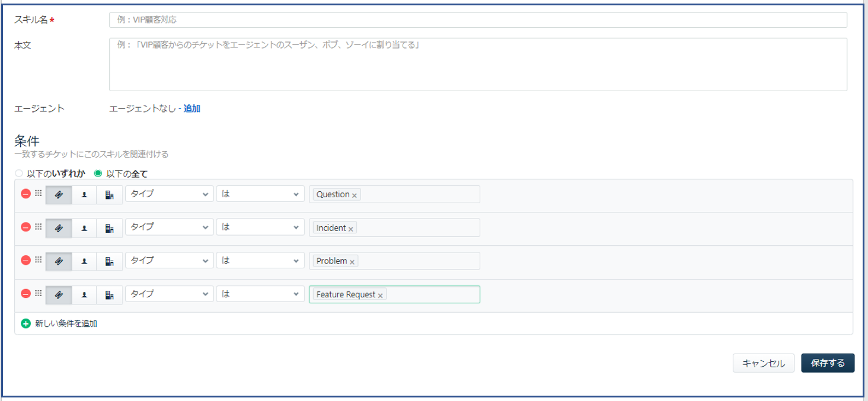Image resolution: width=868 pixels, height=401 pixels.
Task: Remove the Question condition row
Action: (25, 194)
